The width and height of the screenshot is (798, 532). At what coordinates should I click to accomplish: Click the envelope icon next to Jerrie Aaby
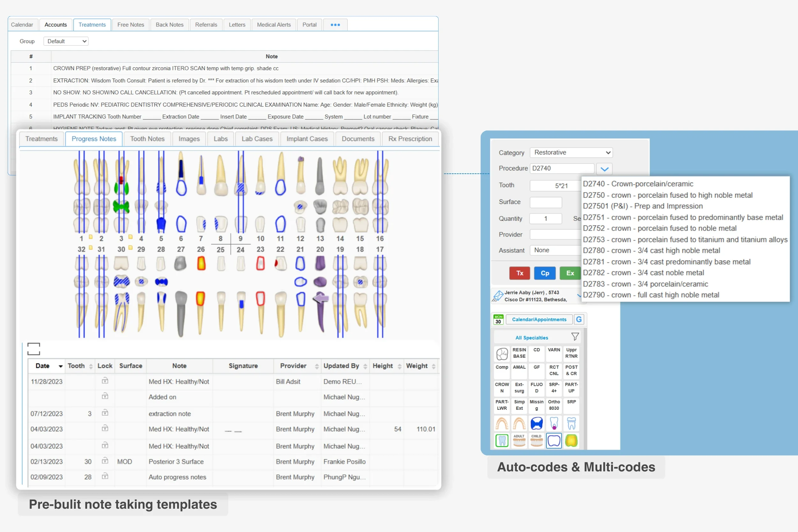click(498, 296)
